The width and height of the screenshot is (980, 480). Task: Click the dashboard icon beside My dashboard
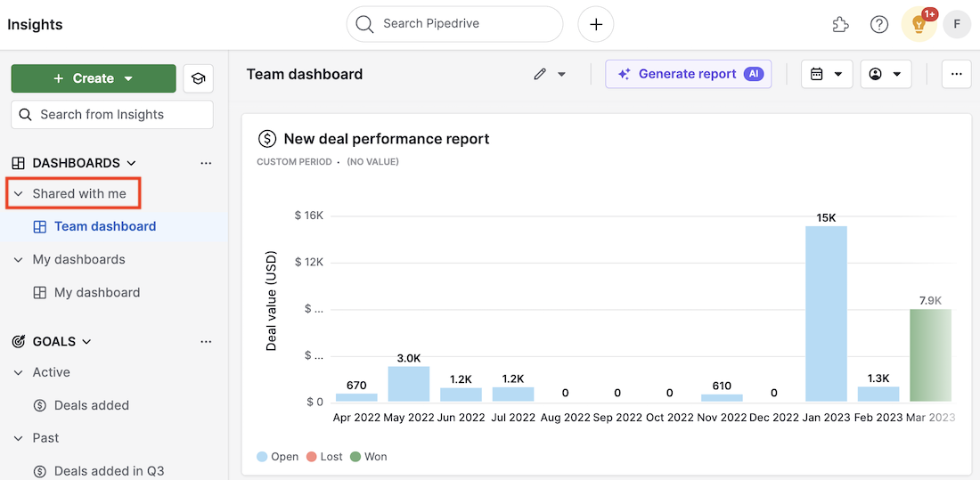click(x=39, y=292)
